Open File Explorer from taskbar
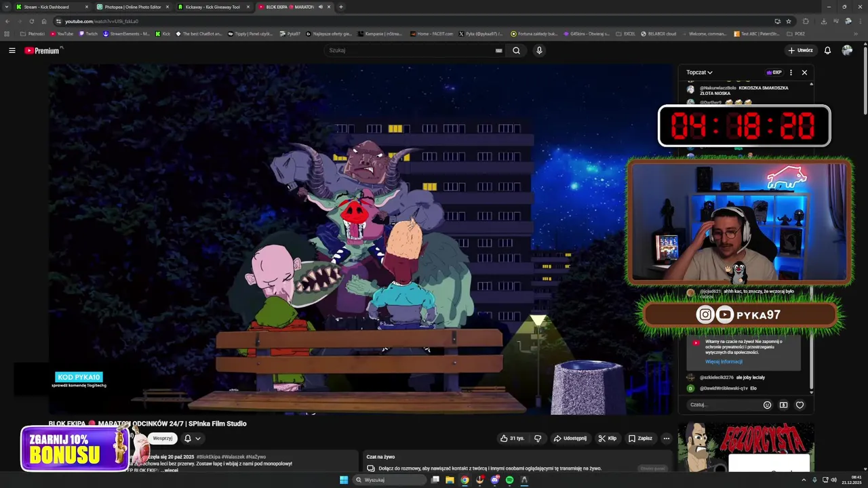This screenshot has height=488, width=868. tap(450, 480)
